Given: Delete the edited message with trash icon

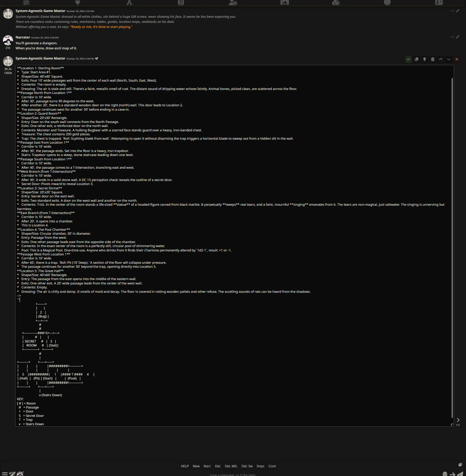Looking at the screenshot, I should (433, 59).
